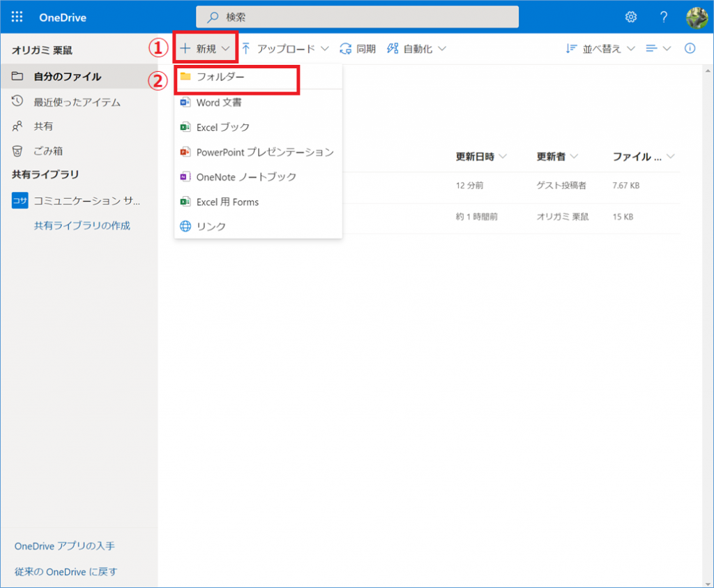Open the app launcher waffle icon

coord(17,17)
